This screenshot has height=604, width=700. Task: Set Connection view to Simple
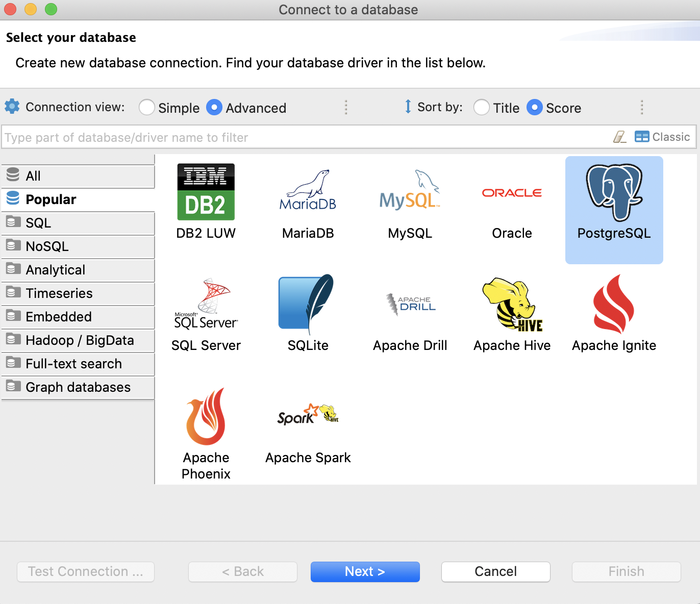click(169, 108)
